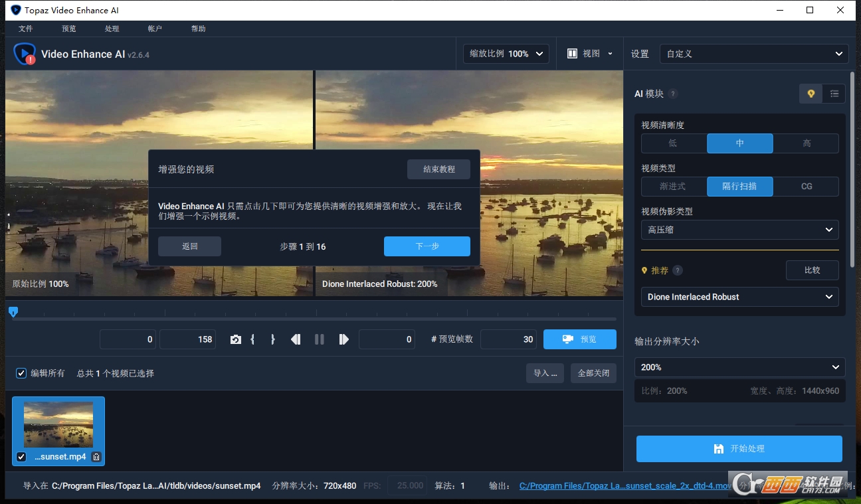Open the 高压缩 artifact type dropdown
Image resolution: width=861 pixels, height=504 pixels.
coord(740,230)
